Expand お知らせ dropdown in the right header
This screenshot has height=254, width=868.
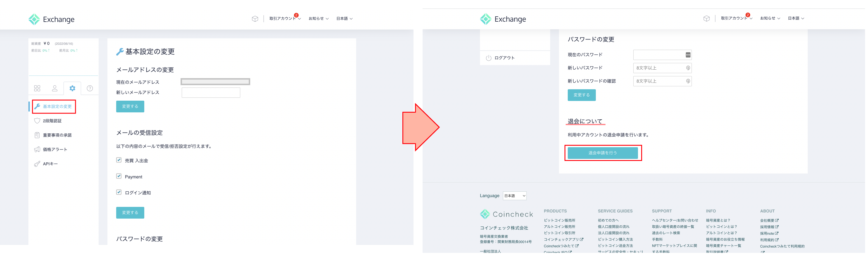770,18
